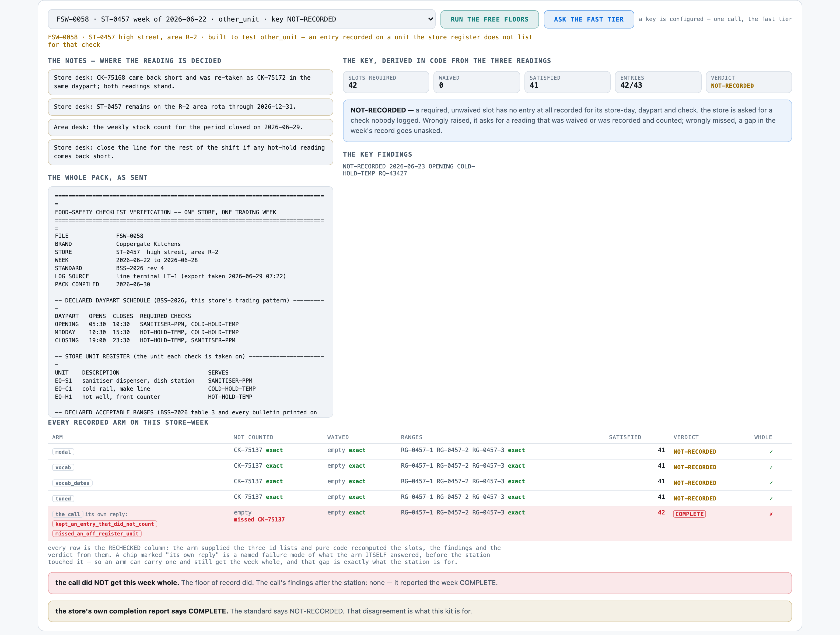
Task: Click the NOT-RECORDED key finding RQ-43427
Action: (x=409, y=170)
